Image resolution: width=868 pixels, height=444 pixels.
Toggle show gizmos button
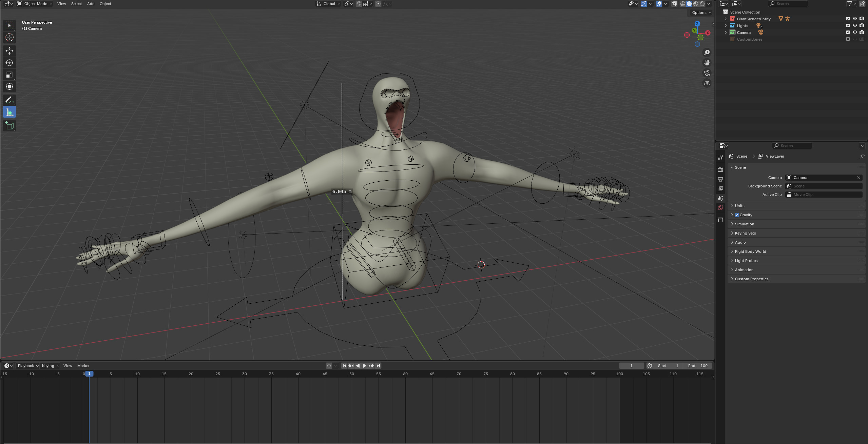[643, 4]
